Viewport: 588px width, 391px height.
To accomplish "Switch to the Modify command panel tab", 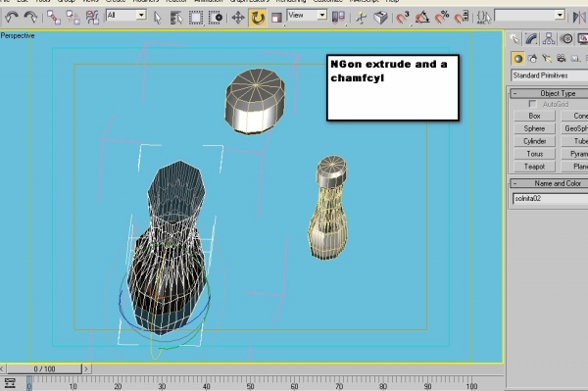I will click(531, 38).
